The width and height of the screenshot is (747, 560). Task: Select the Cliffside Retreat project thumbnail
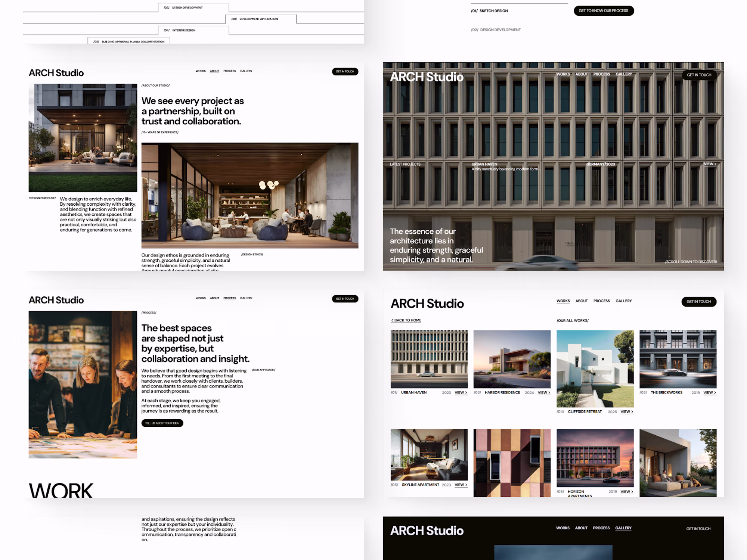click(x=595, y=368)
